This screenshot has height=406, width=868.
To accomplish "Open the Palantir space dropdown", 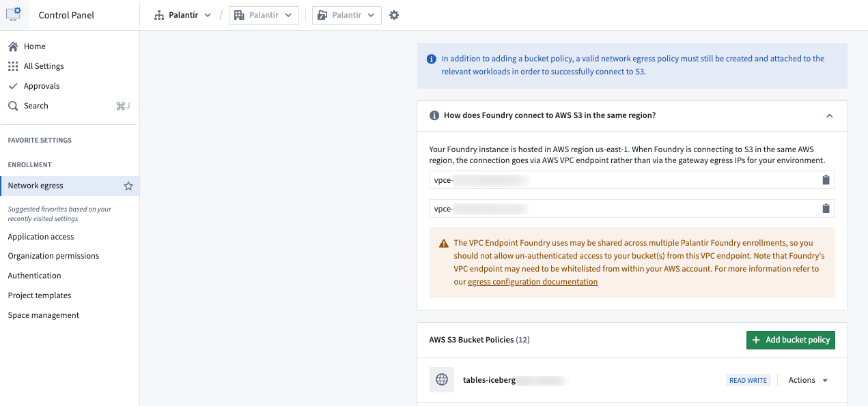I will point(347,15).
